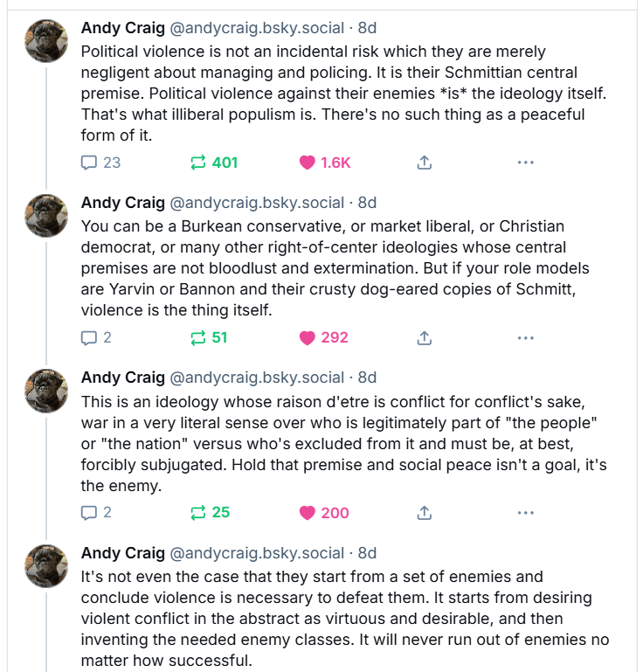Reply to the 'Burkean conservative' post
Image resolution: width=643 pixels, height=672 pixels.
[96, 337]
